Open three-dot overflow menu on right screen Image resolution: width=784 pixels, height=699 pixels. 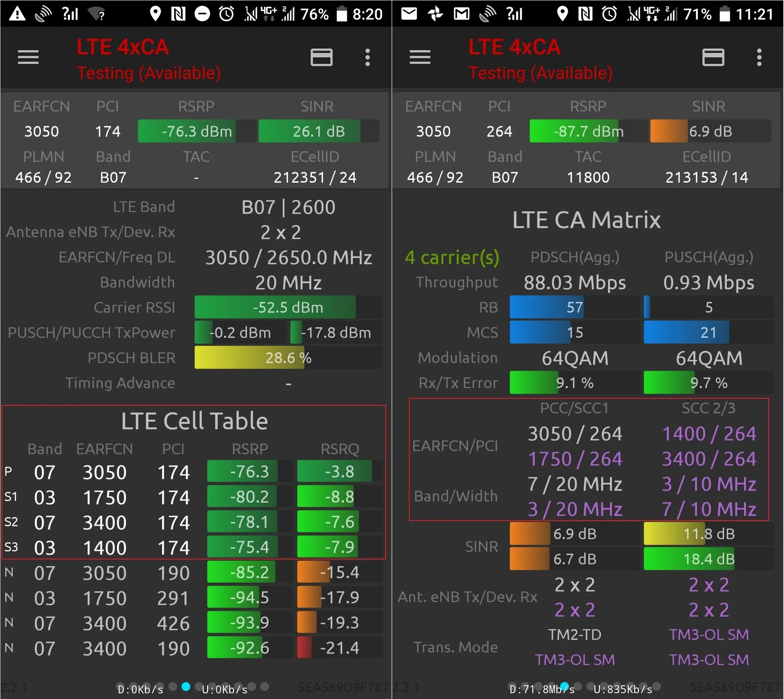[759, 58]
